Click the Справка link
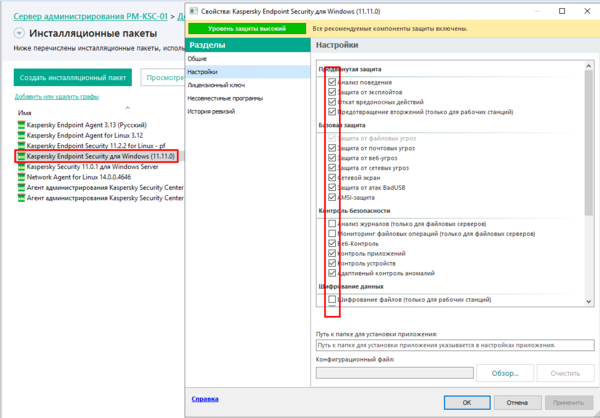 (x=205, y=399)
